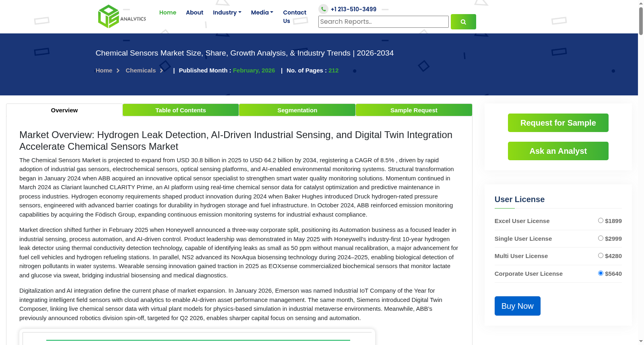
Task: Click the Excel User License label
Action: click(x=522, y=221)
